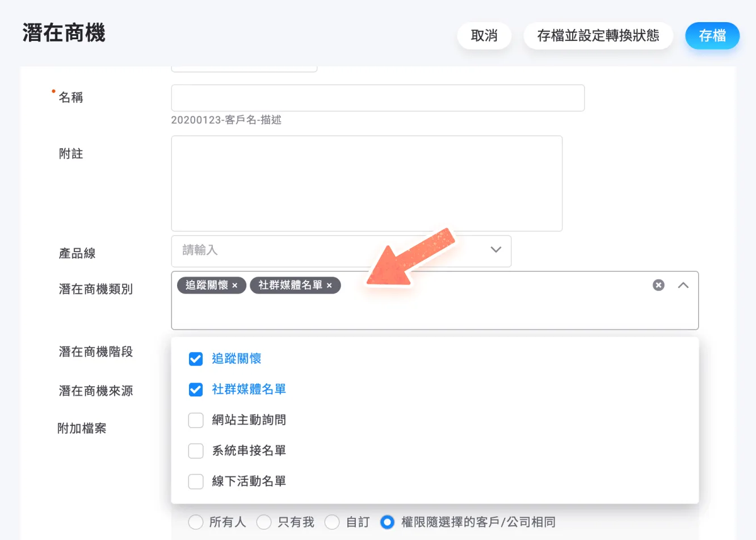Open the 產品線 dropdown arrow

[496, 250]
